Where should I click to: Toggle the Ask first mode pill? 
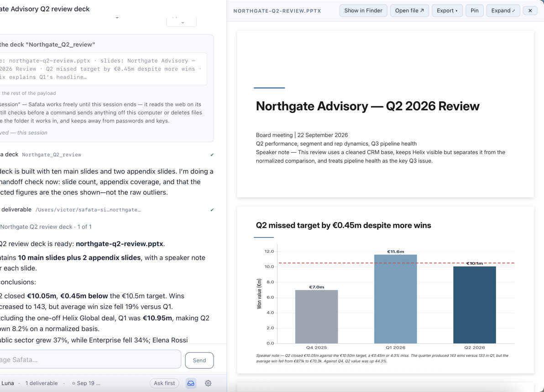point(164,383)
